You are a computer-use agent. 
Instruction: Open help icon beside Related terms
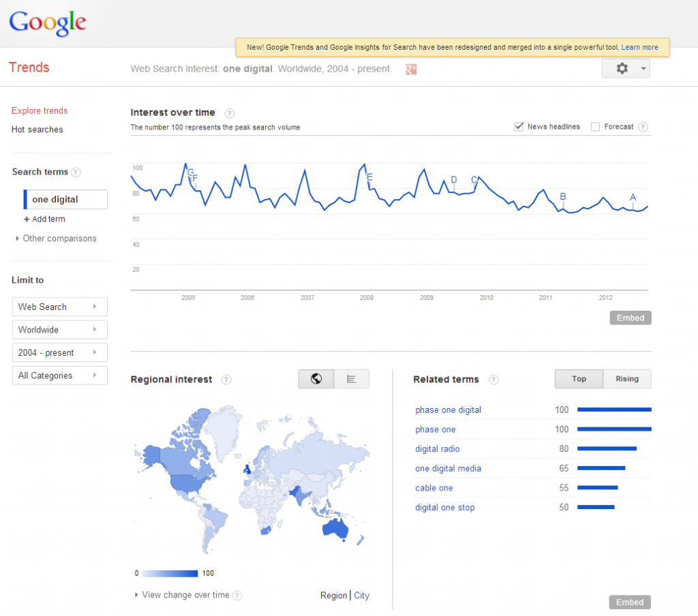[494, 380]
